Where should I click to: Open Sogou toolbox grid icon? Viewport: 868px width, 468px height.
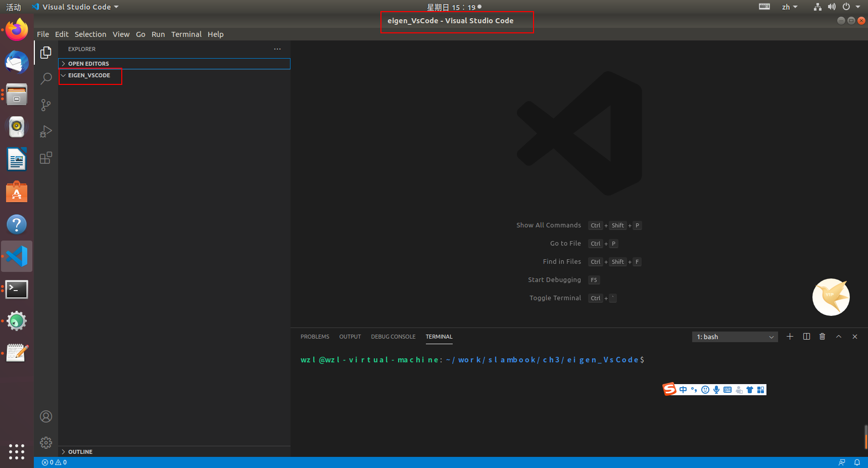[x=761, y=390]
